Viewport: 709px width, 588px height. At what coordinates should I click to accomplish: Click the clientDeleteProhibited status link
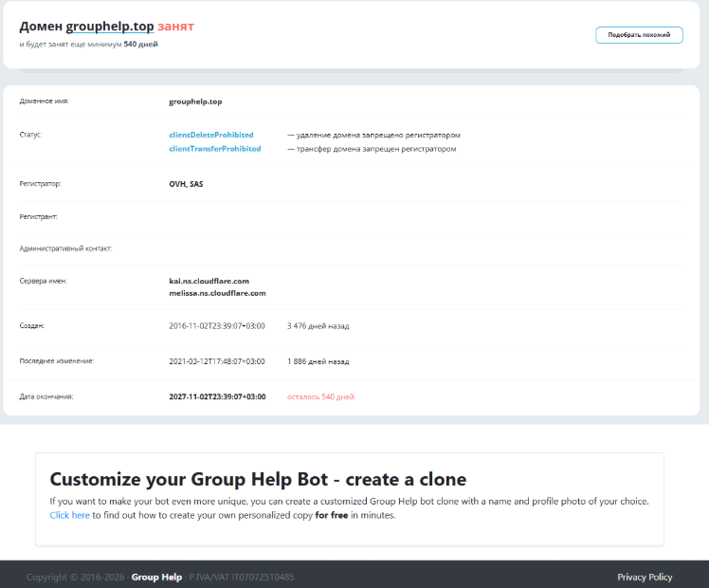point(211,135)
